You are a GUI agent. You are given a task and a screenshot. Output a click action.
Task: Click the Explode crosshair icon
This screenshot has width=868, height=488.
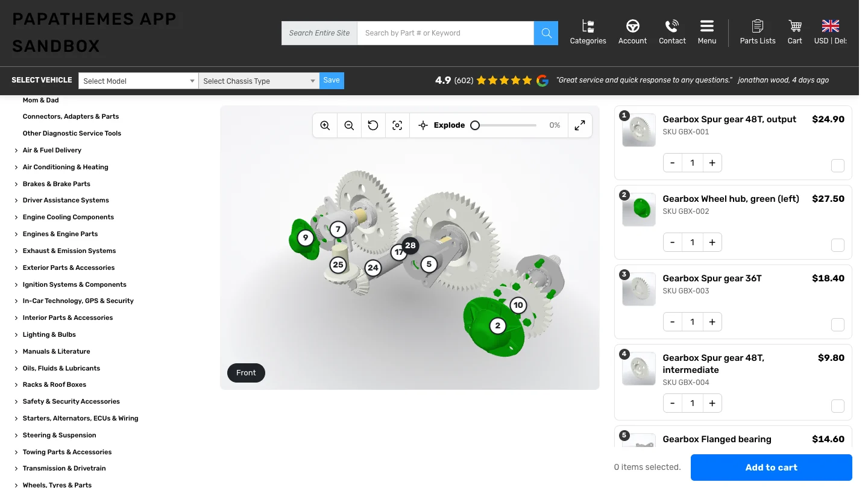pyautogui.click(x=423, y=125)
